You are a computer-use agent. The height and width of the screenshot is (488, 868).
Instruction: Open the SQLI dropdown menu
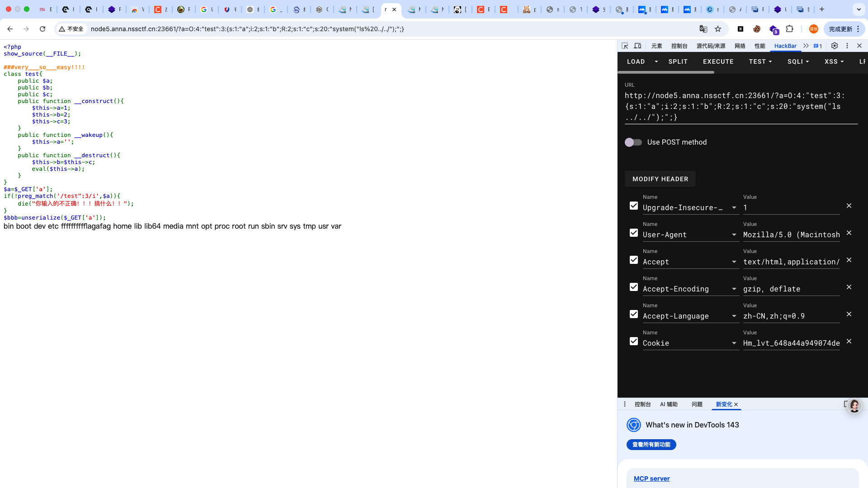798,61
